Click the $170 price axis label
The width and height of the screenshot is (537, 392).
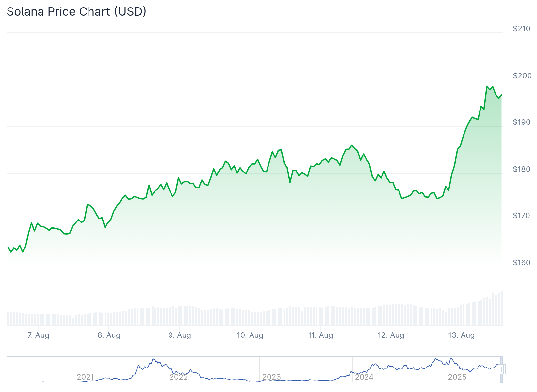click(x=522, y=216)
